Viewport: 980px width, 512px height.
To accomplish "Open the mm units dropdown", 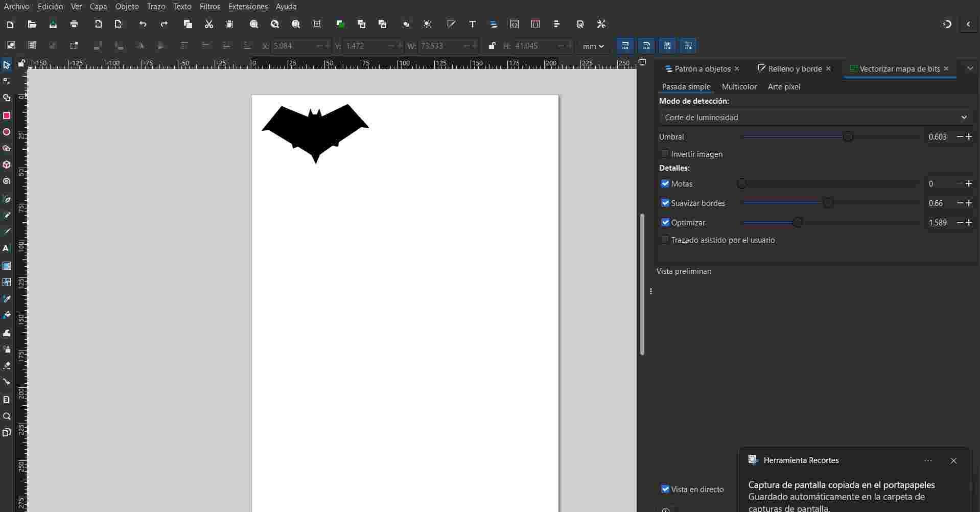I will point(593,46).
